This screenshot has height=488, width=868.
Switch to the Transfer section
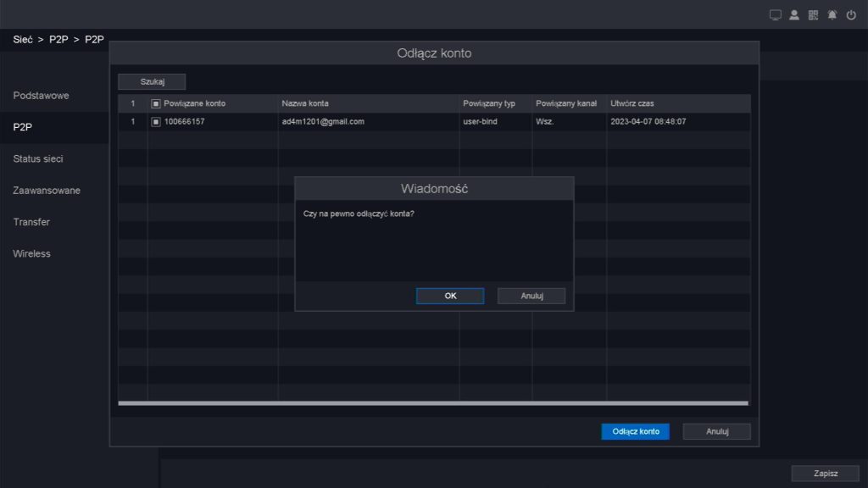31,222
